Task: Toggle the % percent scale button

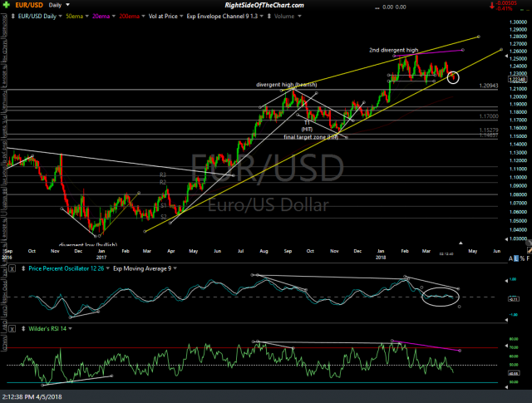Action: 522,258
